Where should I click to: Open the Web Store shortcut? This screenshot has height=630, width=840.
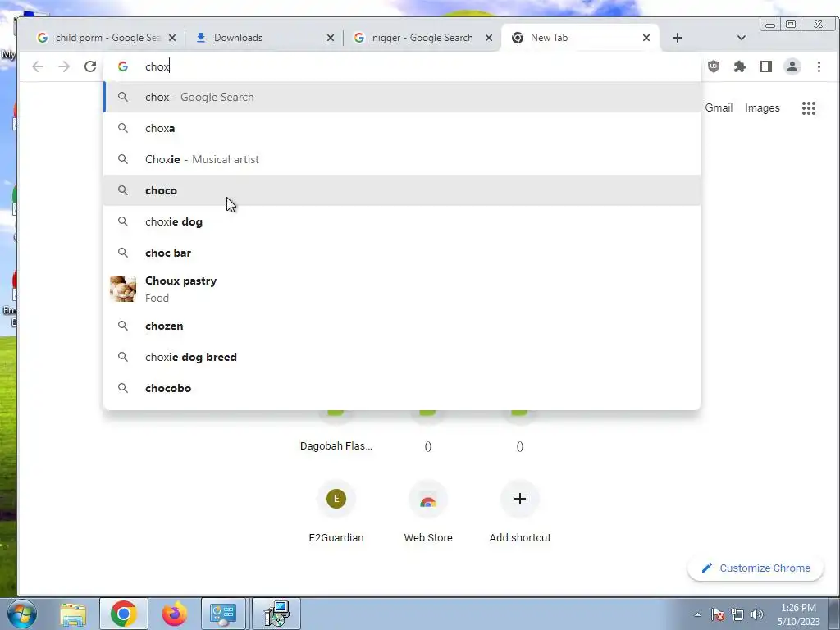(428, 512)
